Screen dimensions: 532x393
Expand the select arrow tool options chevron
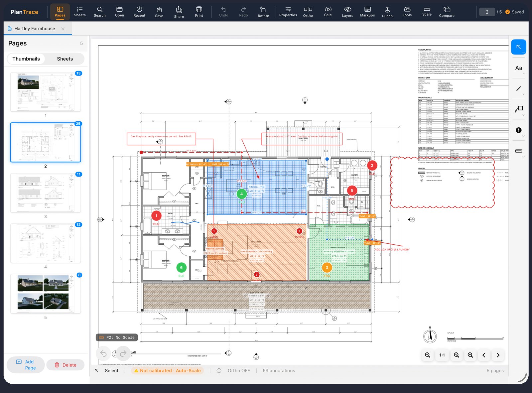523,53
